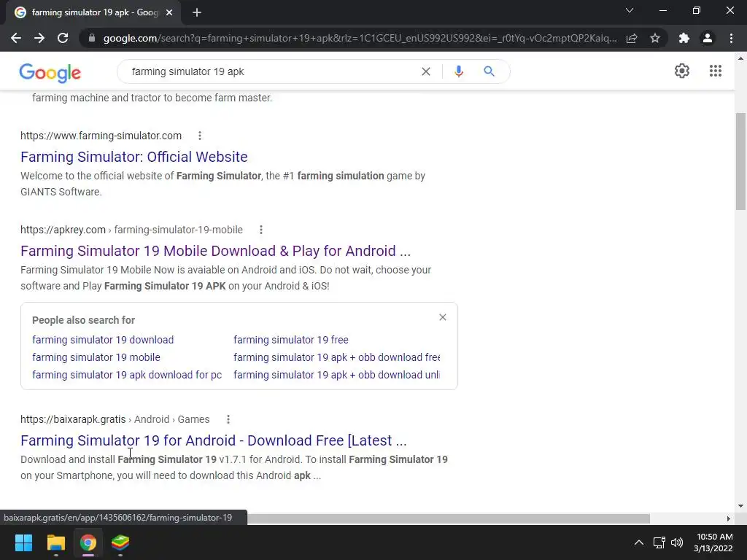Image resolution: width=747 pixels, height=560 pixels.
Task: Search farming simulator 19 apk download for pc
Action: pos(127,376)
